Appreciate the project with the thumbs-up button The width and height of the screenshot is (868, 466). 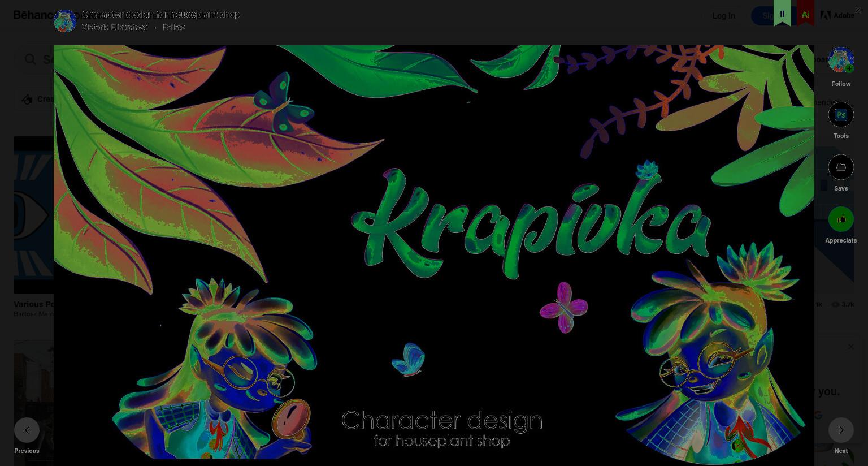tap(841, 219)
